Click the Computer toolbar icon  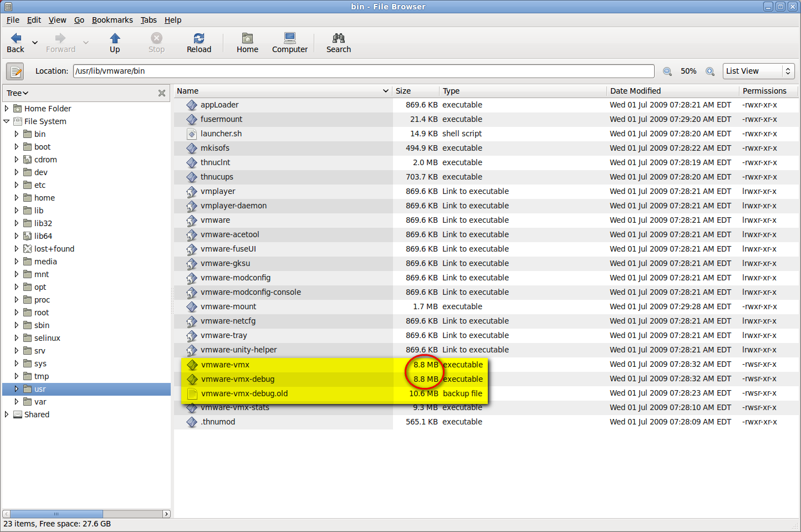tap(289, 38)
